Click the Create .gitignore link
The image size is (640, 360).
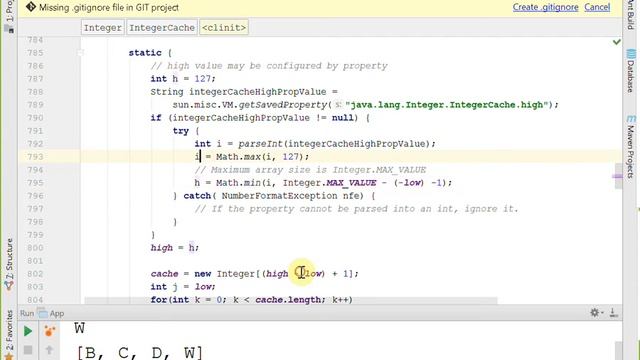[545, 7]
